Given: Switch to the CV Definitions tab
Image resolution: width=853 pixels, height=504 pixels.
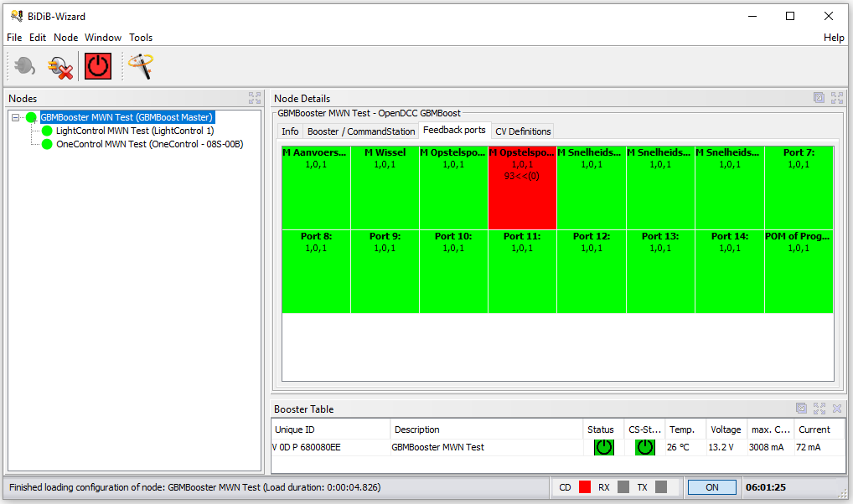Looking at the screenshot, I should pyautogui.click(x=523, y=131).
